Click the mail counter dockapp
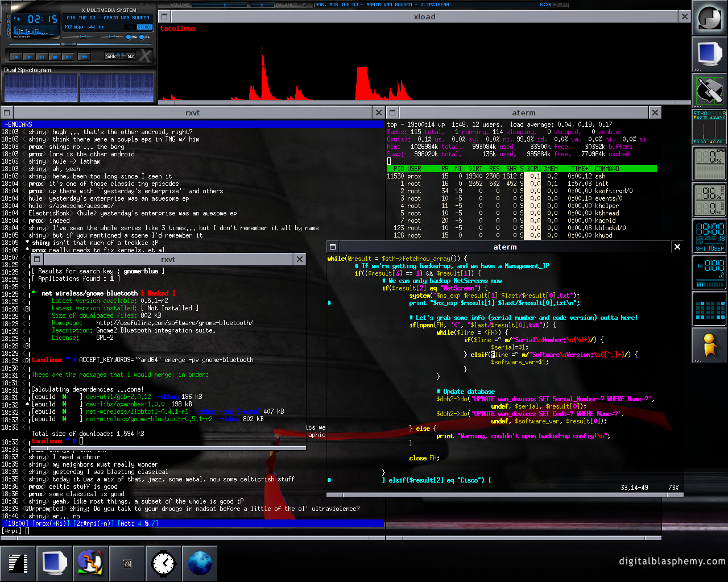Screen dimensions: 728x582 point(709,273)
